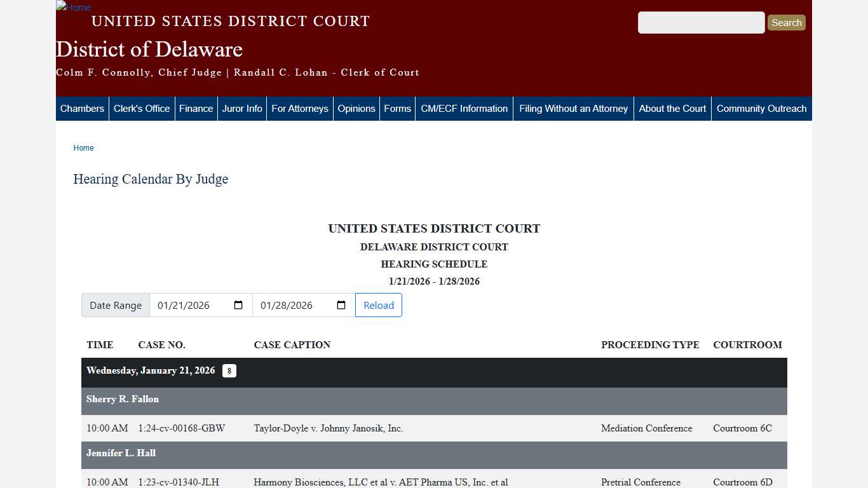Click the Home breadcrumb link

[x=83, y=147]
